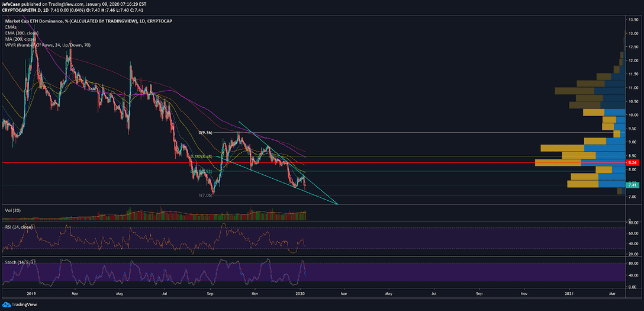Click the '9.00' price axis value
This screenshot has width=644, height=311.
[x=632, y=142]
